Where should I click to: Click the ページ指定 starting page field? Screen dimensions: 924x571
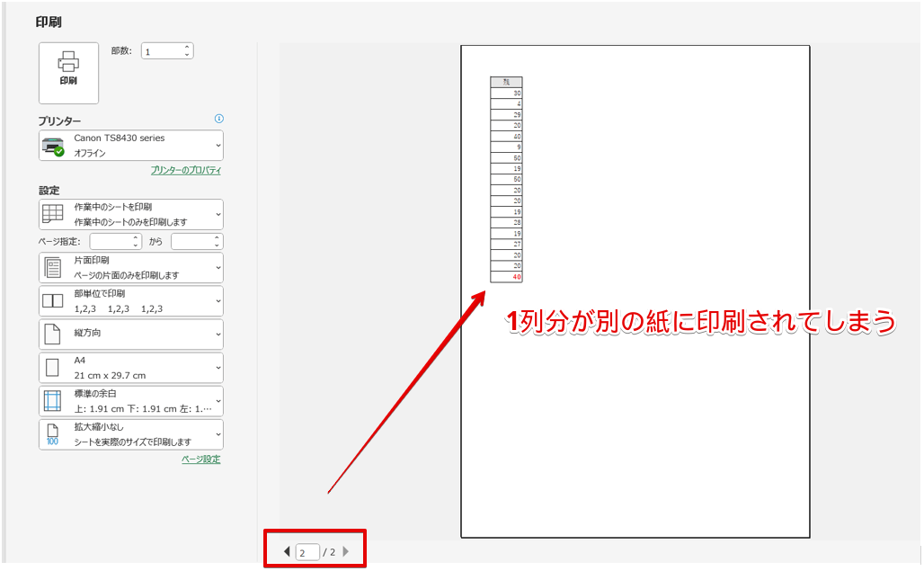click(112, 241)
